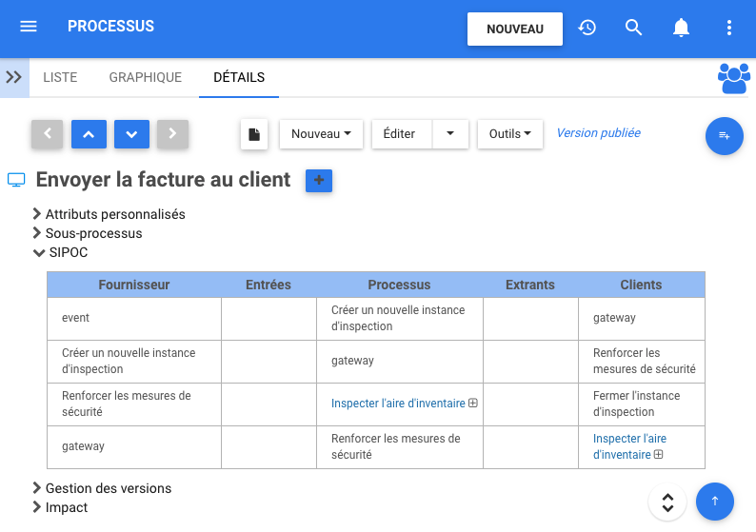The image size is (756, 532).
Task: Click the scroll-to-top arrow button
Action: tap(715, 501)
